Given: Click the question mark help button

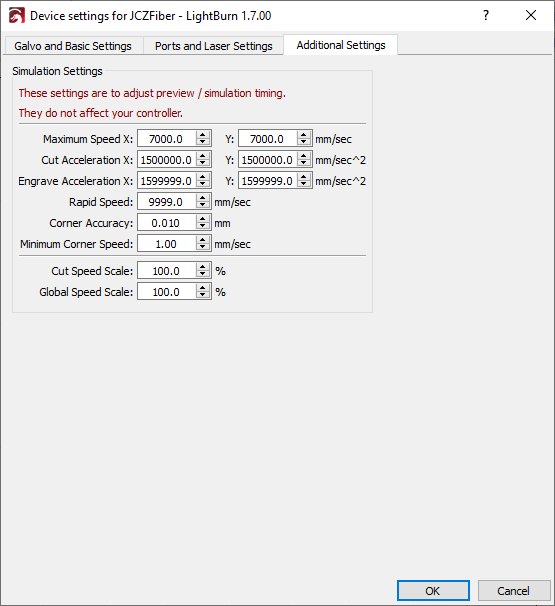Looking at the screenshot, I should [x=486, y=15].
